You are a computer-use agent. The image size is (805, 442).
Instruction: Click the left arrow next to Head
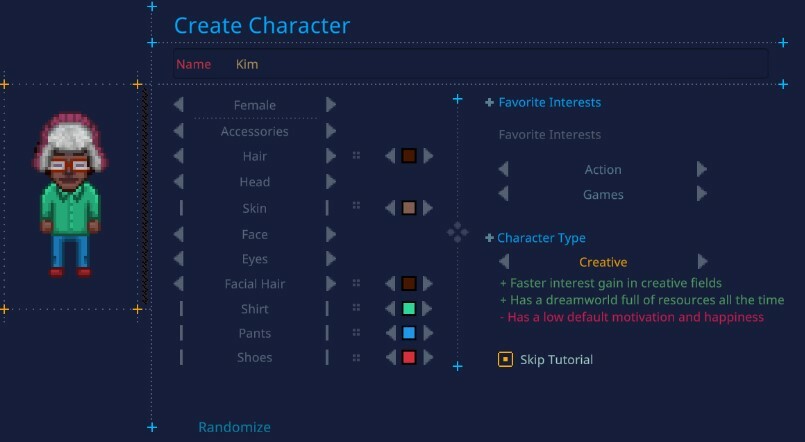click(x=179, y=181)
